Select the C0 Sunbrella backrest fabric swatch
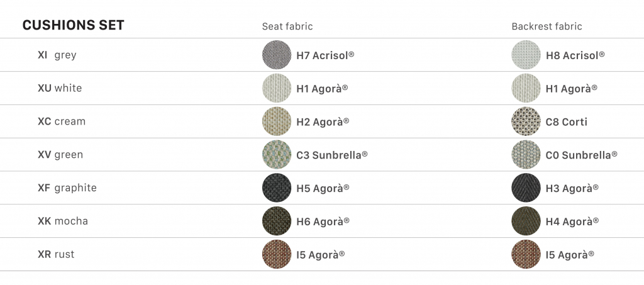 pos(526,155)
